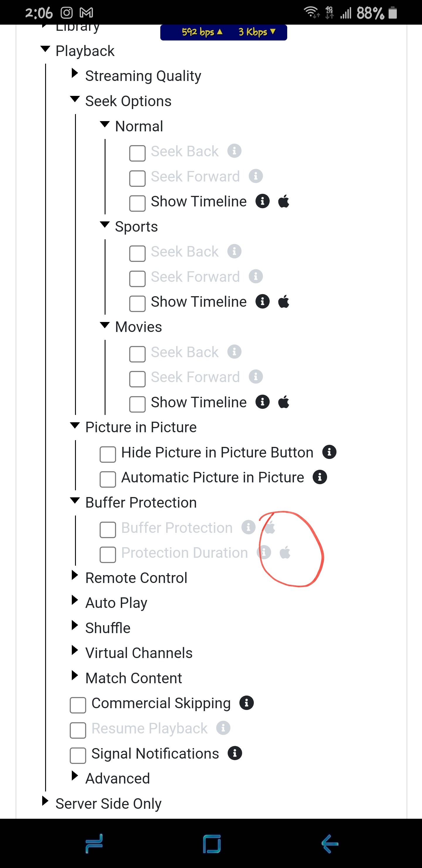Expand the Remote Control section
The image size is (422, 868).
[75, 575]
